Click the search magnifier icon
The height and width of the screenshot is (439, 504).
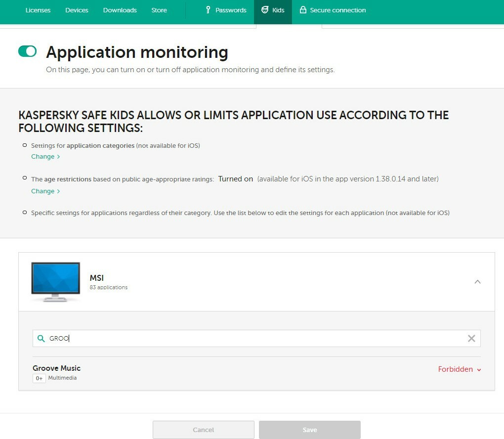pyautogui.click(x=41, y=338)
